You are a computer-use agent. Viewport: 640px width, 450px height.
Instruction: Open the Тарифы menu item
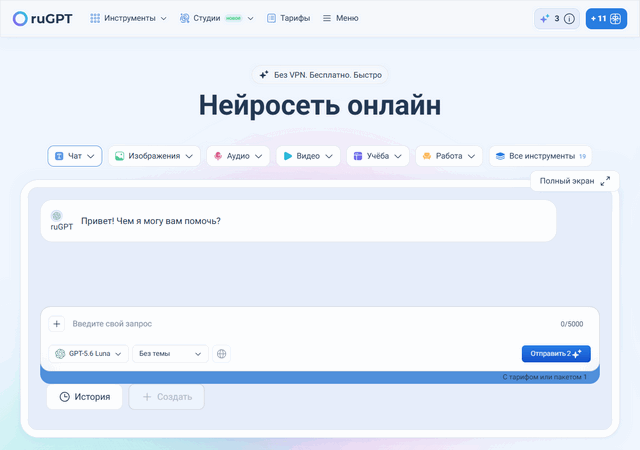[x=288, y=18]
